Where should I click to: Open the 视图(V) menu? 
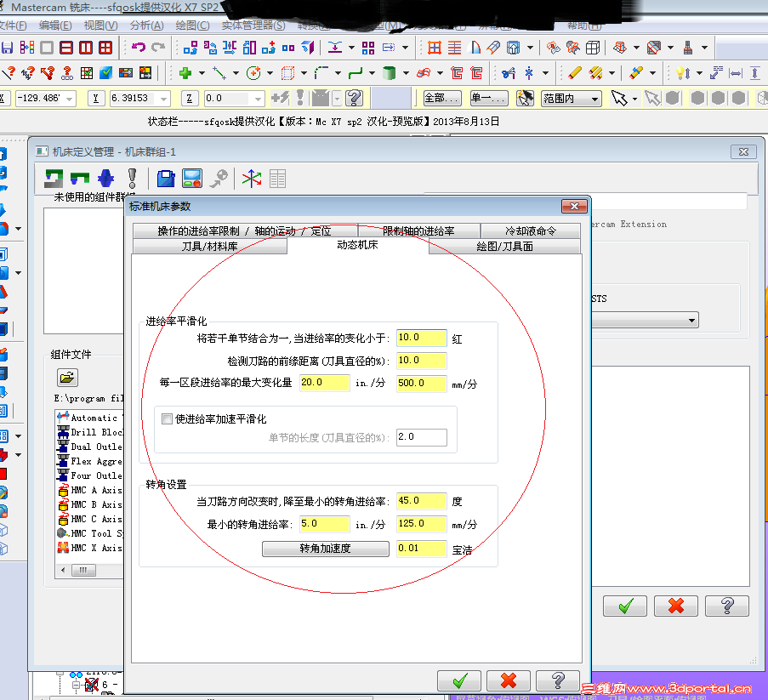tap(100, 26)
